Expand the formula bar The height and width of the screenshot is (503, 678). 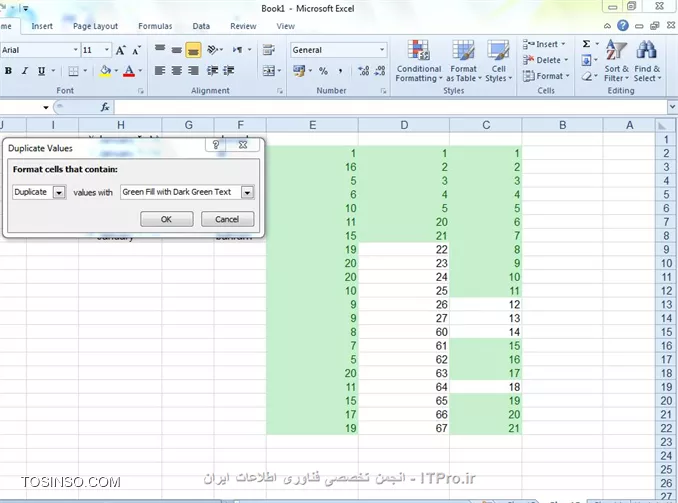pos(672,107)
